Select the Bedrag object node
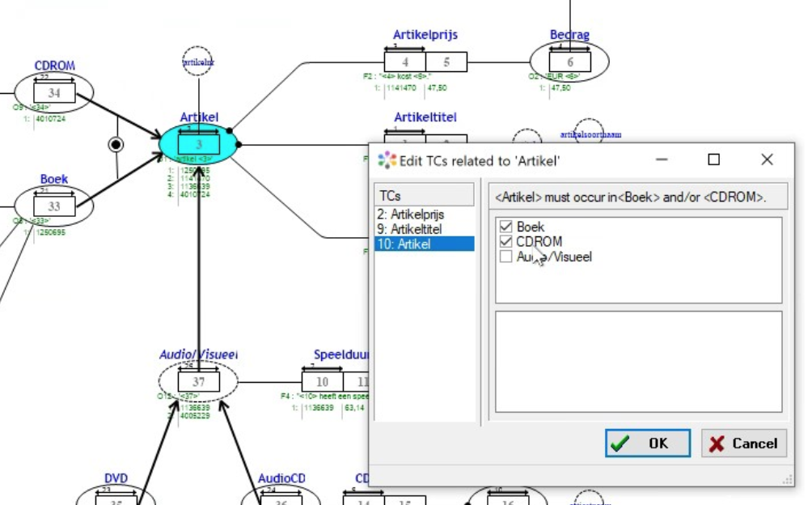The height and width of the screenshot is (505, 812). [x=569, y=62]
